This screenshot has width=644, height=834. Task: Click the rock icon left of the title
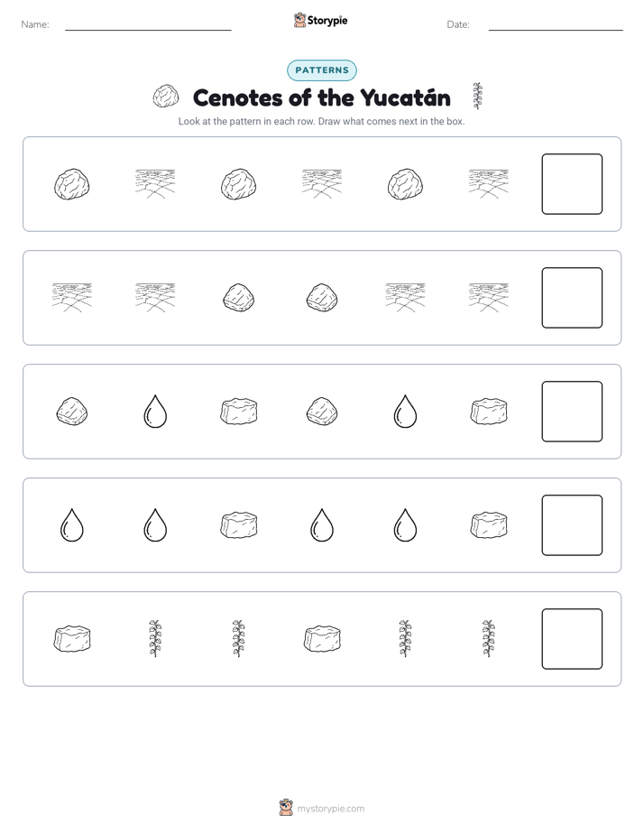click(x=166, y=97)
